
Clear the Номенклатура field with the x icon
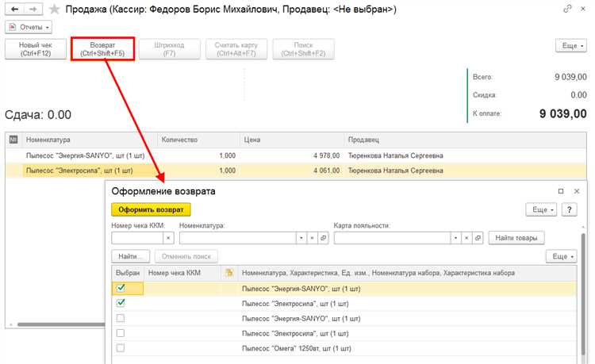(311, 238)
